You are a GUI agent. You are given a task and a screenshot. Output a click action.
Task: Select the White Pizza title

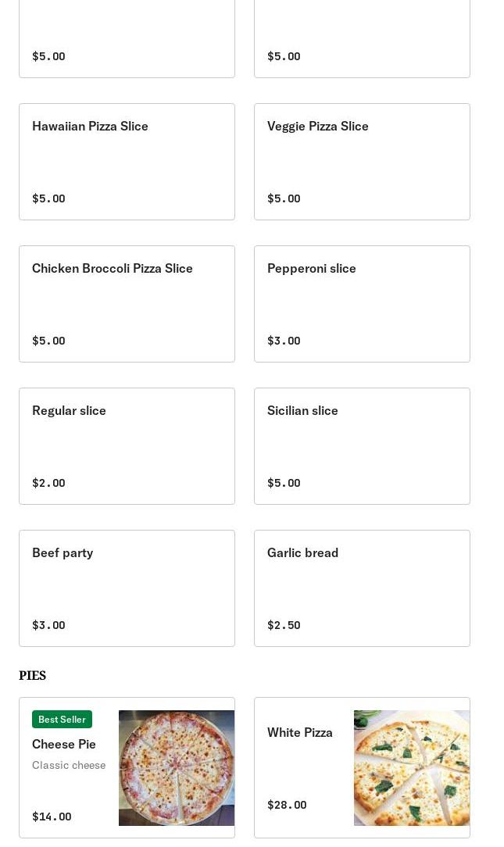pyautogui.click(x=300, y=732)
